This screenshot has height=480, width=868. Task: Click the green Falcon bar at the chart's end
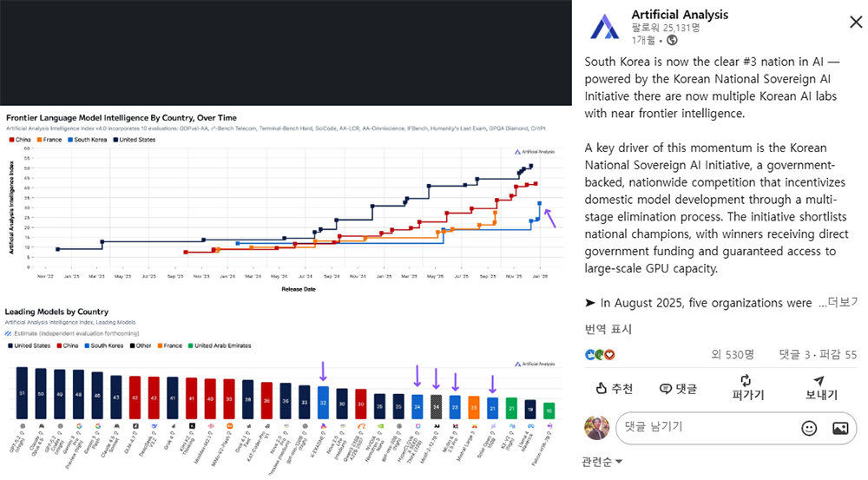549,411
